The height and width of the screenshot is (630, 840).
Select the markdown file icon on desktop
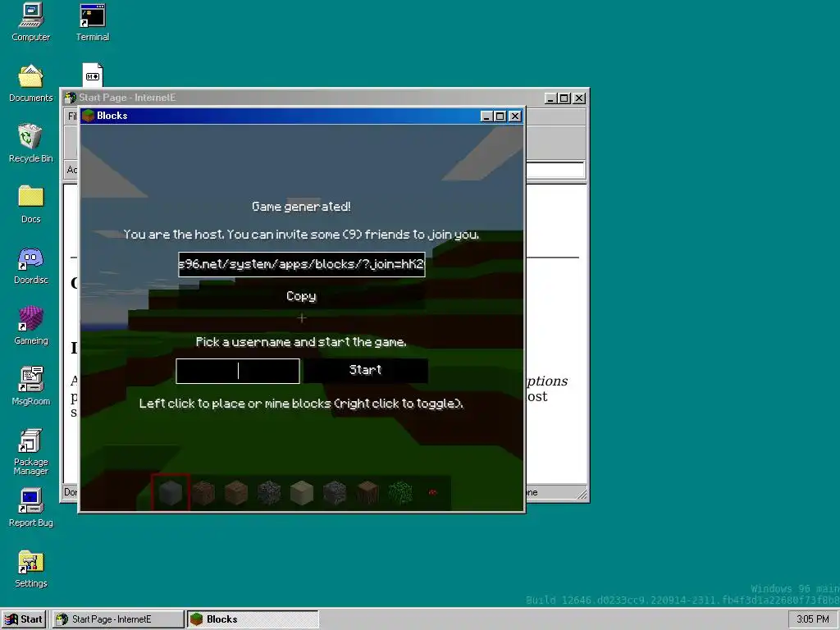coord(92,75)
